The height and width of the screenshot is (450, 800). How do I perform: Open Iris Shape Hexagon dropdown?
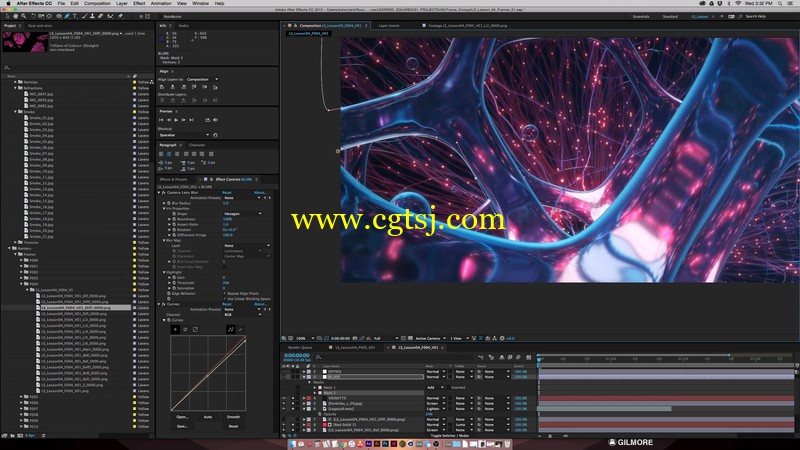pos(243,214)
